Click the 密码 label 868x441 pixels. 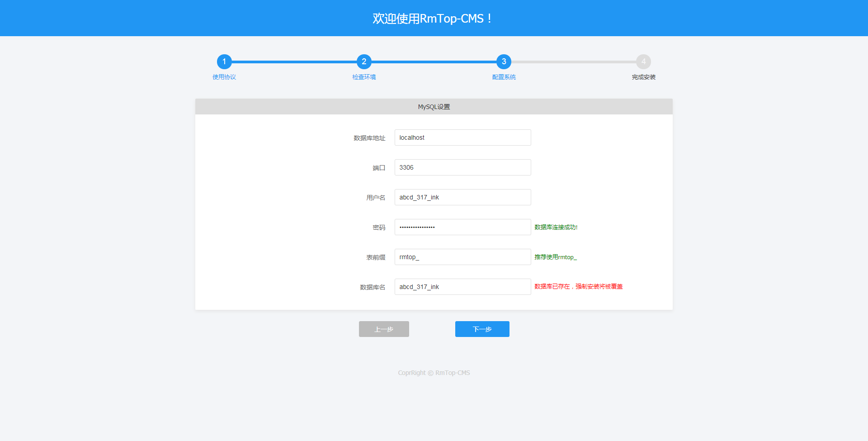pos(379,228)
